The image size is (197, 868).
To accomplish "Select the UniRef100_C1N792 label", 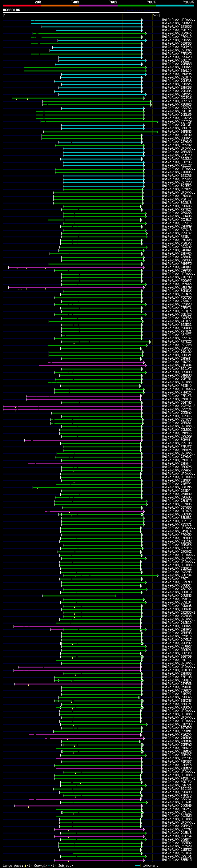I will 177,362.
